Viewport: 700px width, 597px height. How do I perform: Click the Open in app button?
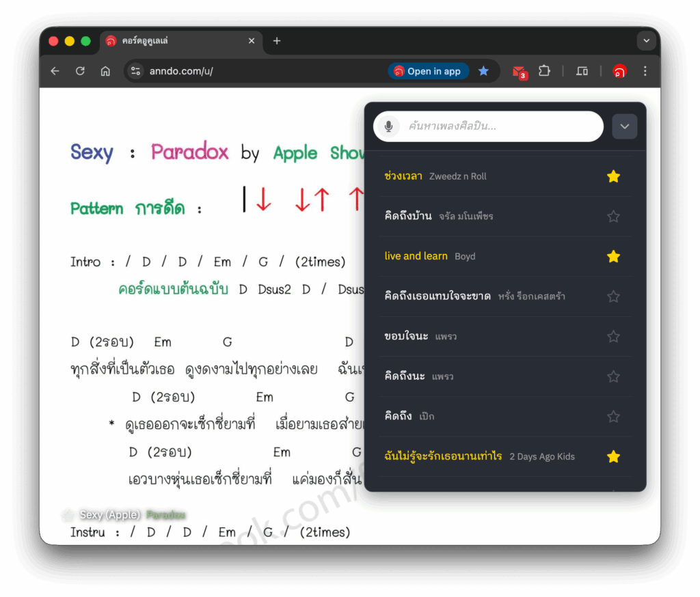(x=428, y=71)
